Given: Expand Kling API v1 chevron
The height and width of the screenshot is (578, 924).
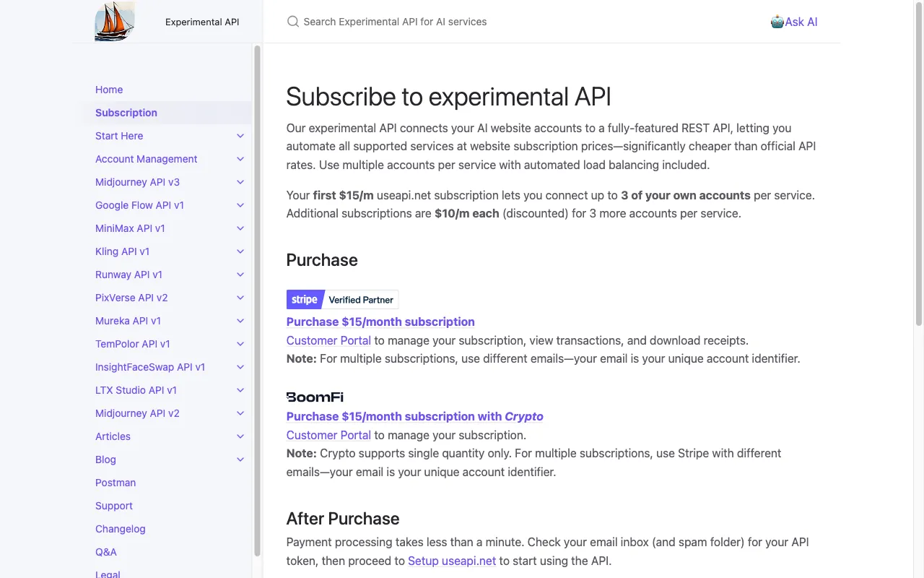Looking at the screenshot, I should (240, 251).
